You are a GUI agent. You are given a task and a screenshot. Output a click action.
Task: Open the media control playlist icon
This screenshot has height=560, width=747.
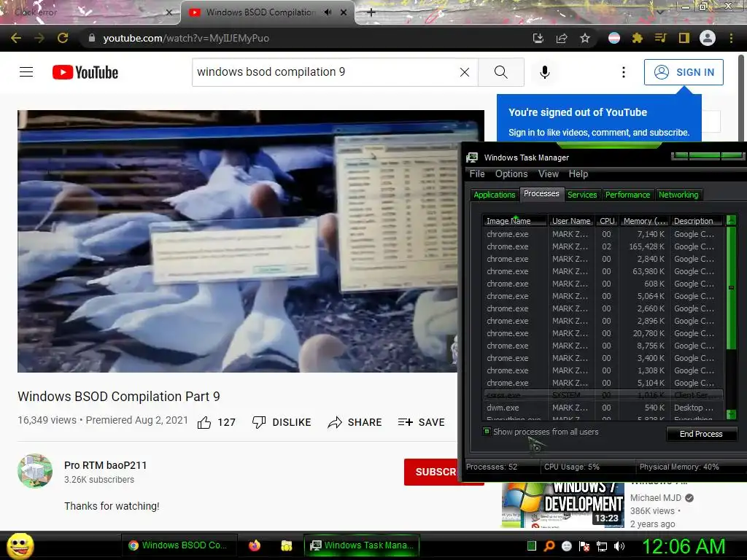[660, 38]
